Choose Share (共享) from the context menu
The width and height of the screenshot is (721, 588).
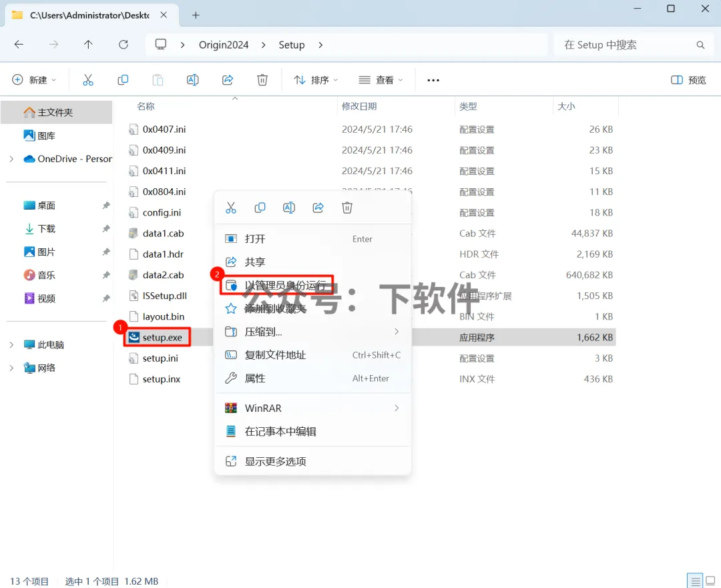coord(312,262)
